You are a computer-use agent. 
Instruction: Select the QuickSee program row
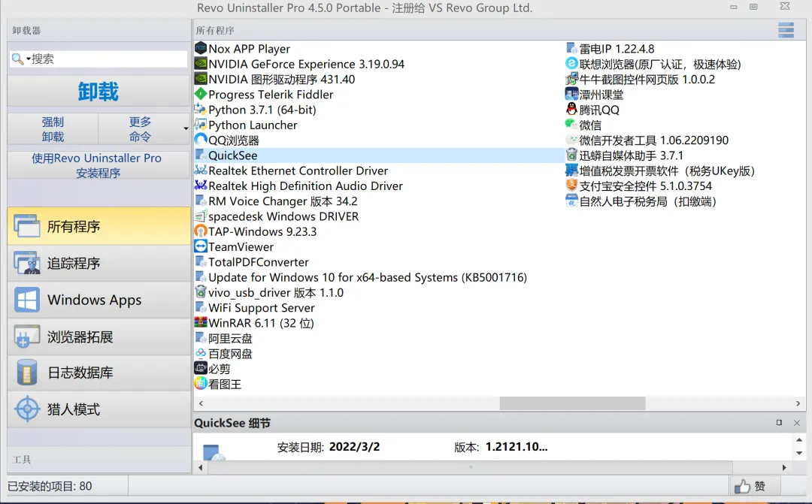tap(378, 155)
